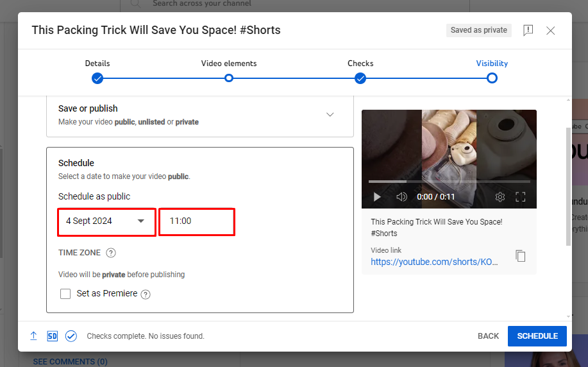
Task: Click the 11:00 time field
Action: click(197, 221)
